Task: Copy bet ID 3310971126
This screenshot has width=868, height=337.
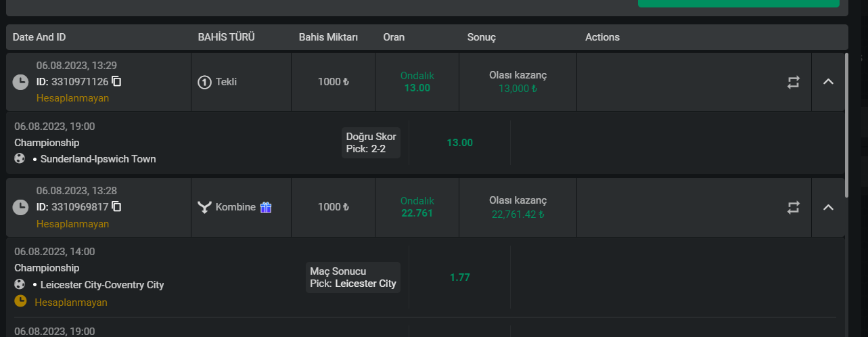Action: pos(116,82)
